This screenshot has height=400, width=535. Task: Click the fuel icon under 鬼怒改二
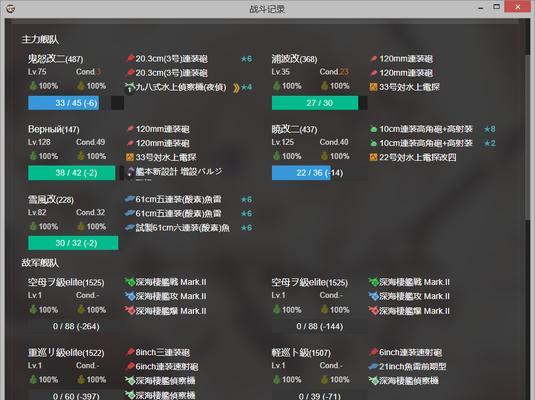point(33,85)
